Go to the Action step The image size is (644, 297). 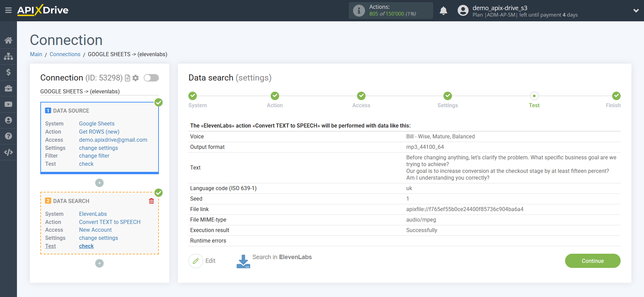(x=275, y=96)
